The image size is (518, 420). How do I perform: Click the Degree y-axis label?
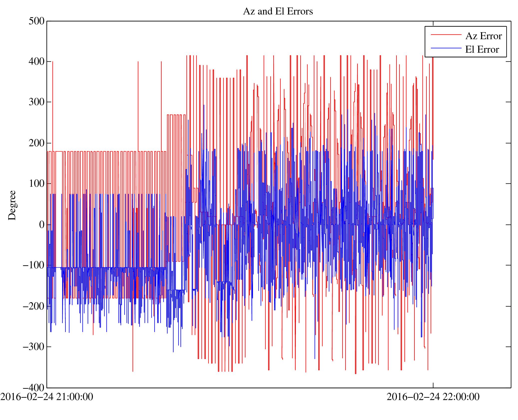pyautogui.click(x=12, y=205)
